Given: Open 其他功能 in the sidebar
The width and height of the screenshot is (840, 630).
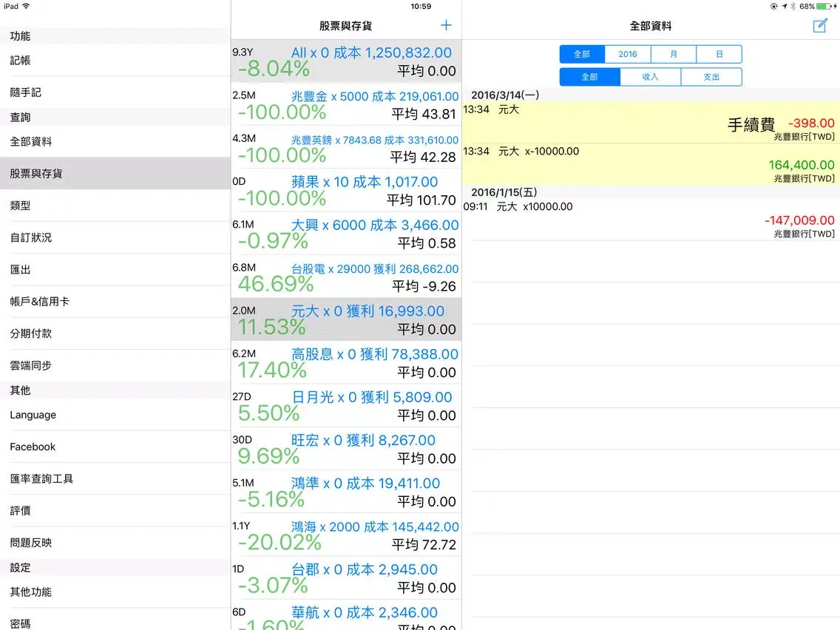Looking at the screenshot, I should click(x=115, y=592).
